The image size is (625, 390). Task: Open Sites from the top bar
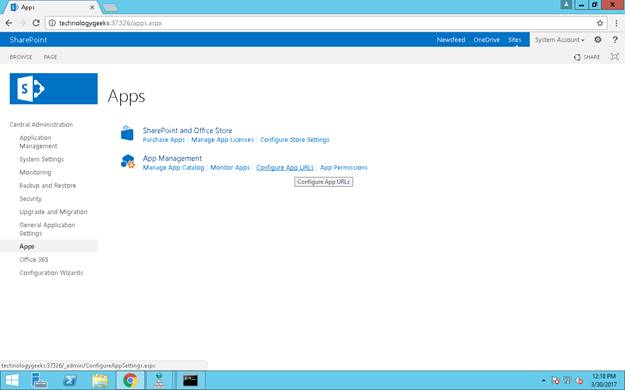[514, 40]
